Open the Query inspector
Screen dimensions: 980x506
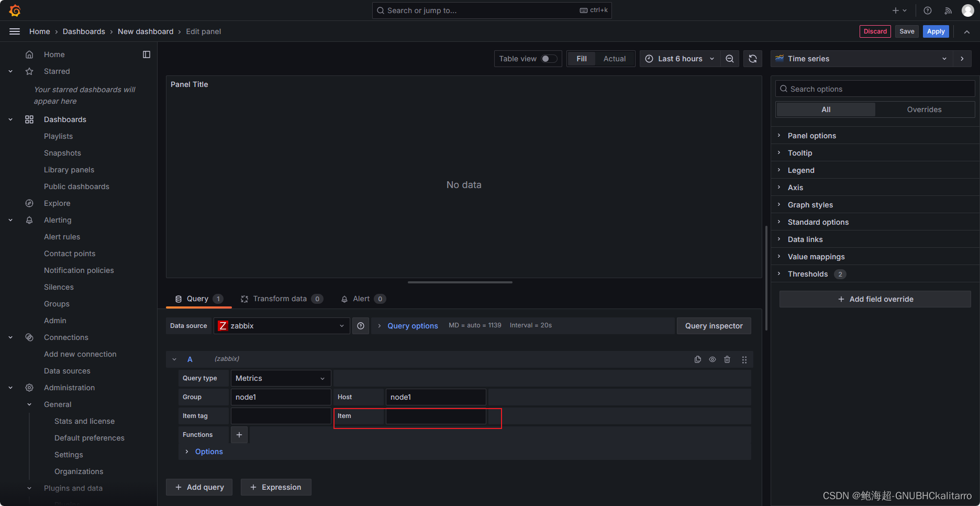click(714, 326)
